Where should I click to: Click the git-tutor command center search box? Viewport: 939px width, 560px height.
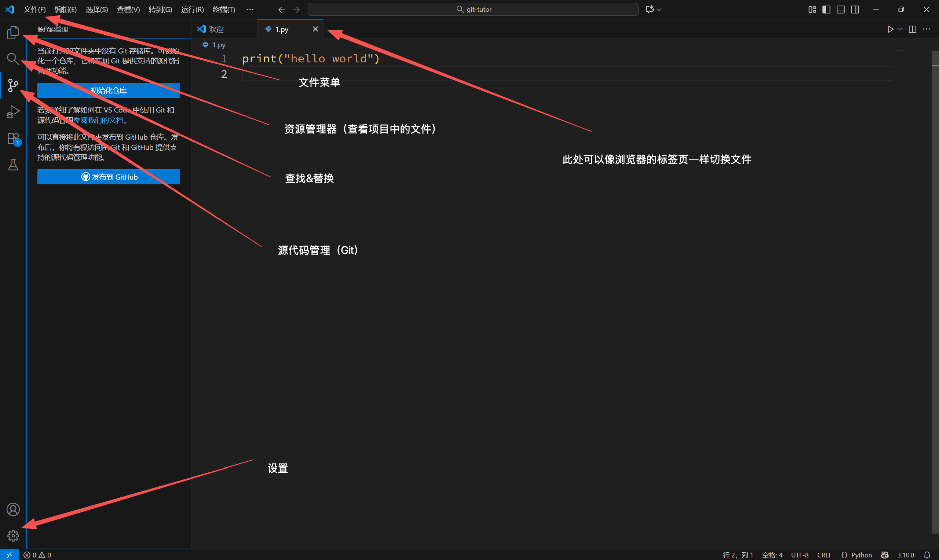[473, 10]
